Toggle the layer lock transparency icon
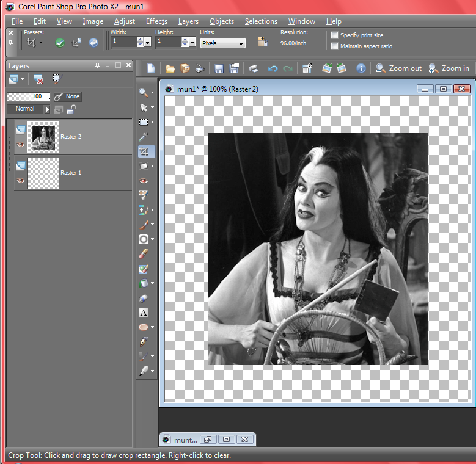Image resolution: width=476 pixels, height=464 pixels. click(x=71, y=109)
